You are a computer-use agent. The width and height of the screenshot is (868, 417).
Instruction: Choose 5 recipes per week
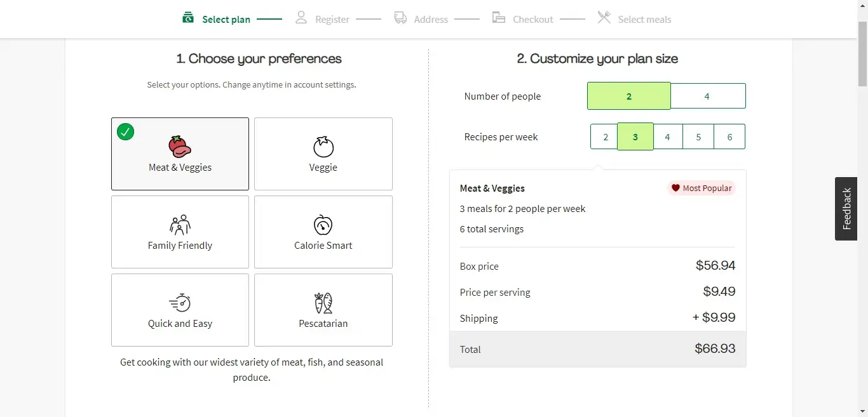[x=698, y=137]
